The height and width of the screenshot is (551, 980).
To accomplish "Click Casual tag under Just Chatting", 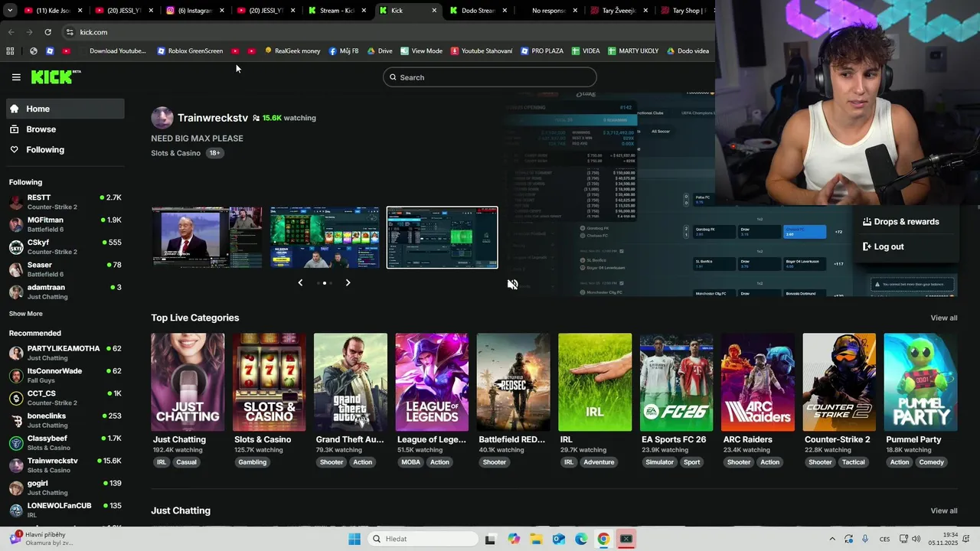I will (186, 462).
